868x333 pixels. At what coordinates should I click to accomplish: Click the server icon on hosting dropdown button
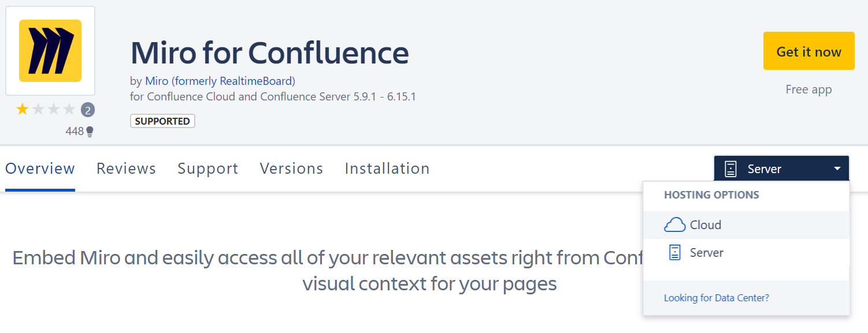click(x=731, y=169)
